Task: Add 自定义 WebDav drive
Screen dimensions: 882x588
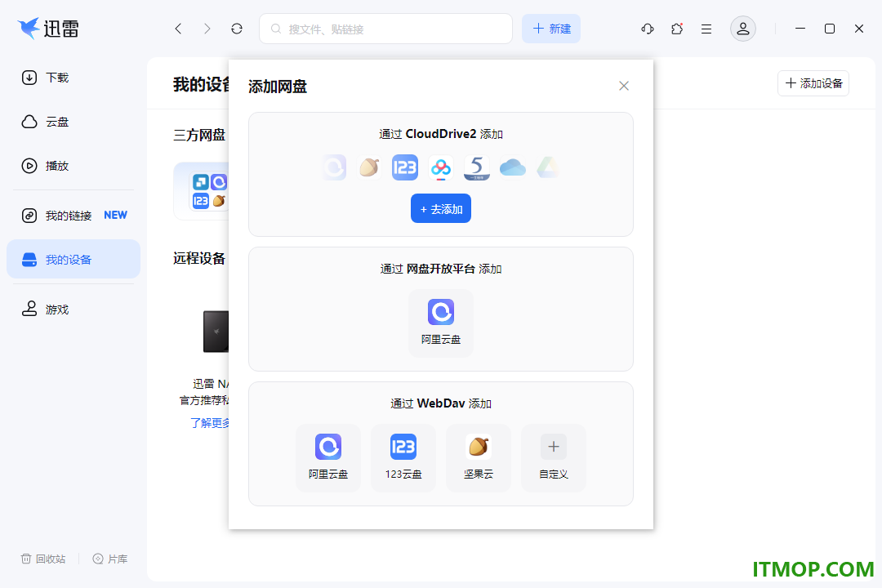Action: [554, 458]
